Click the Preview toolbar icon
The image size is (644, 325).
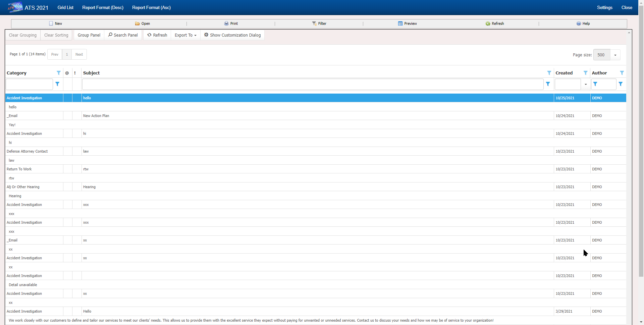point(400,23)
